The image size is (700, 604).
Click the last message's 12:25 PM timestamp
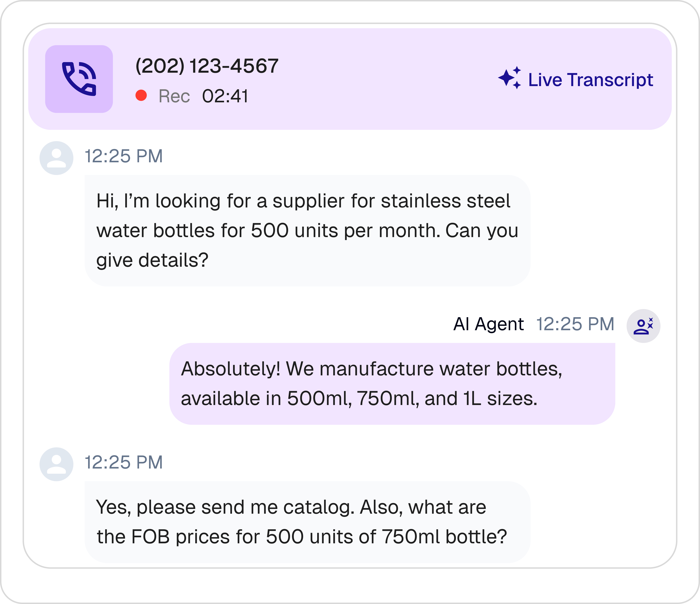tap(124, 463)
